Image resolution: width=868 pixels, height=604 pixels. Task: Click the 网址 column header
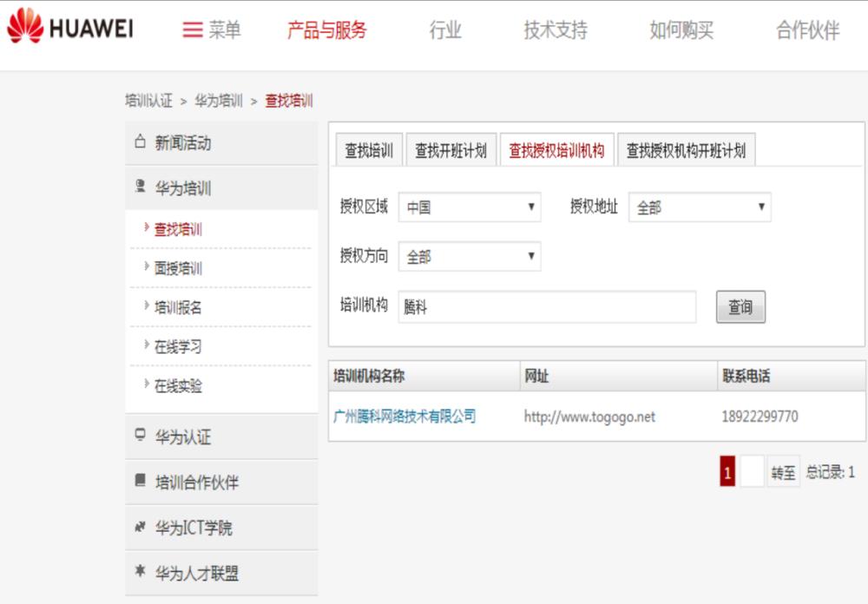619,376
